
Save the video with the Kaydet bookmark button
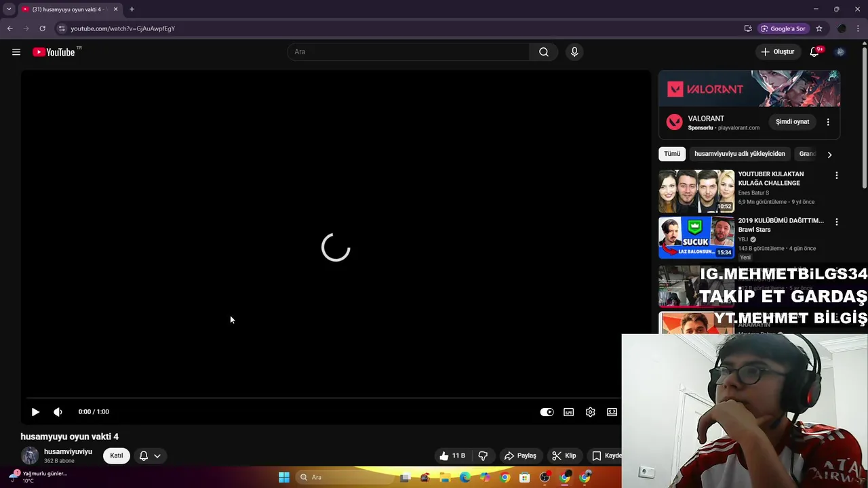coord(606,456)
